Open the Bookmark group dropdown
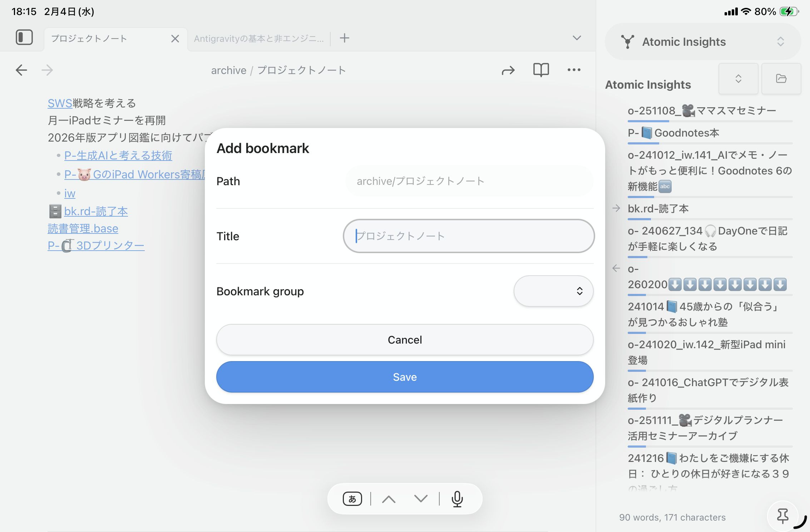This screenshot has width=810, height=532. point(553,291)
